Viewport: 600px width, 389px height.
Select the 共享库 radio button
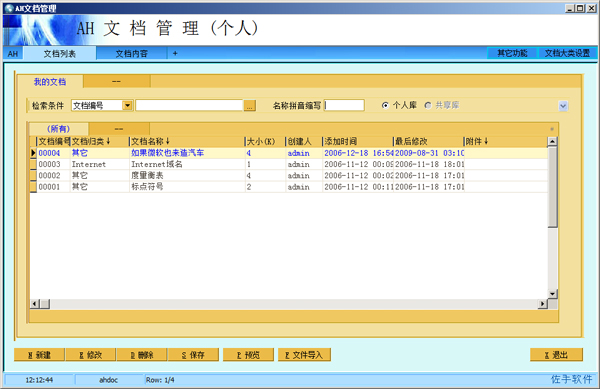coord(428,105)
